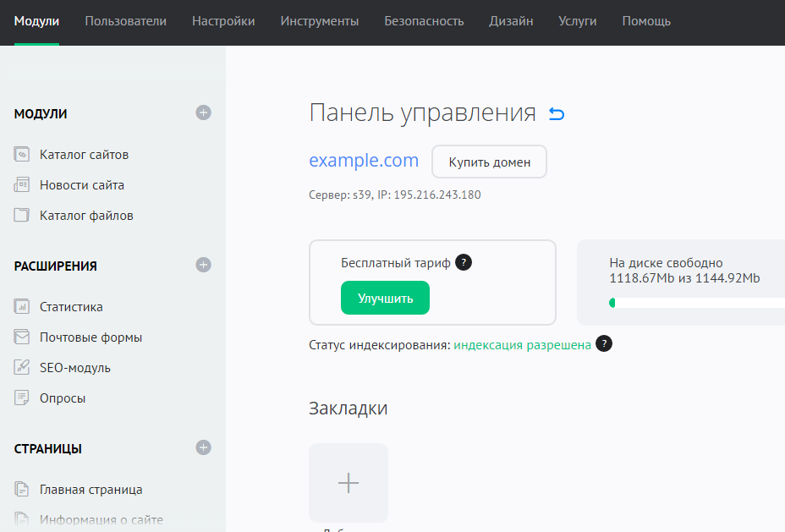This screenshot has height=532, width=785.
Task: Click the Опросы poll icon
Action: (x=22, y=398)
